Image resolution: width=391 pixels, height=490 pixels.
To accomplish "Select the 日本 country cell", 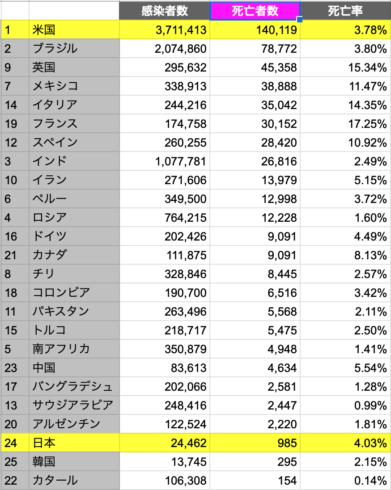I will coord(74,443).
